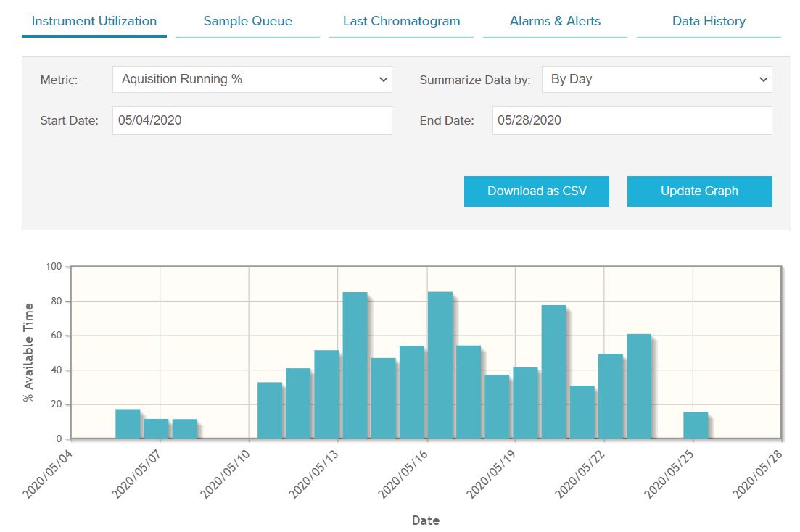Click the Date axis title below chart

(x=426, y=520)
